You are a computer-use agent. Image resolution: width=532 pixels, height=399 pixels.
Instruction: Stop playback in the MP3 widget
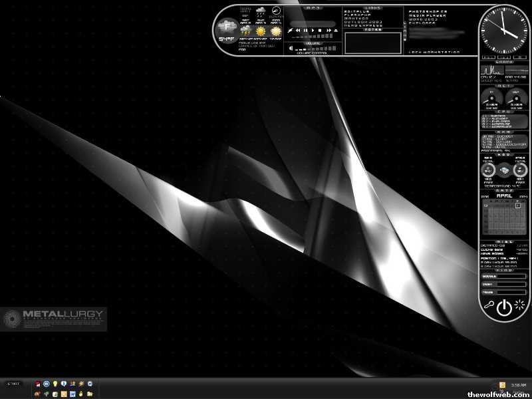pos(320,30)
